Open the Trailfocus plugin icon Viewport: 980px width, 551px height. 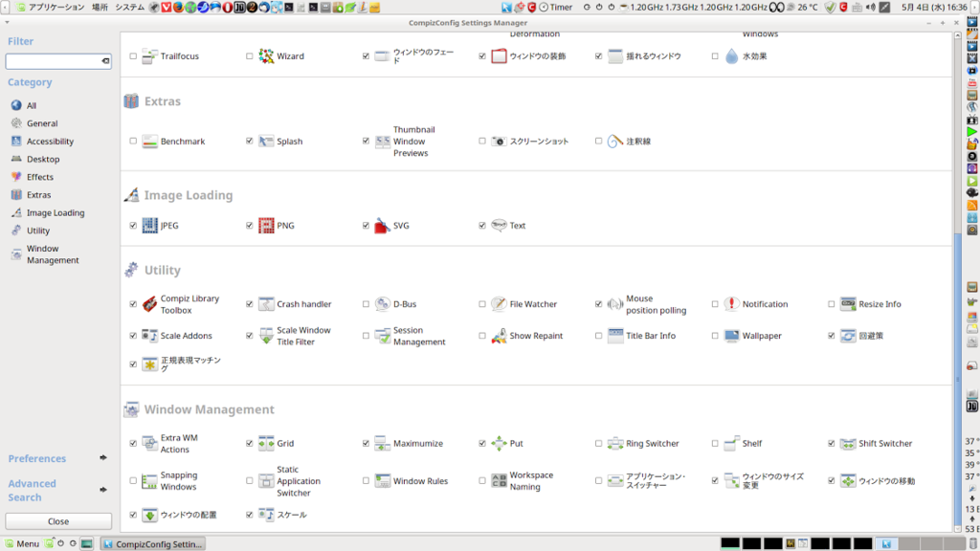pos(149,56)
